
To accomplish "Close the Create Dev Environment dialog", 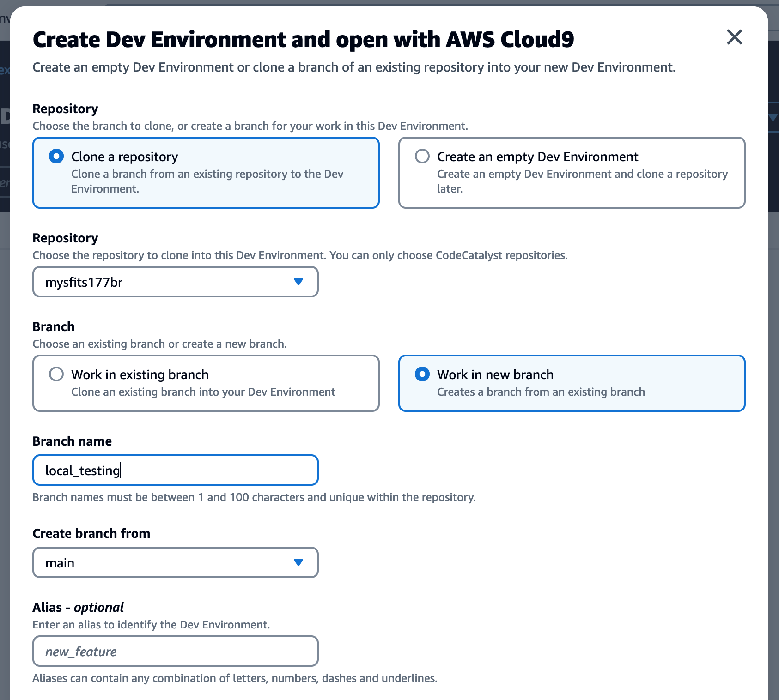I will [x=735, y=38].
